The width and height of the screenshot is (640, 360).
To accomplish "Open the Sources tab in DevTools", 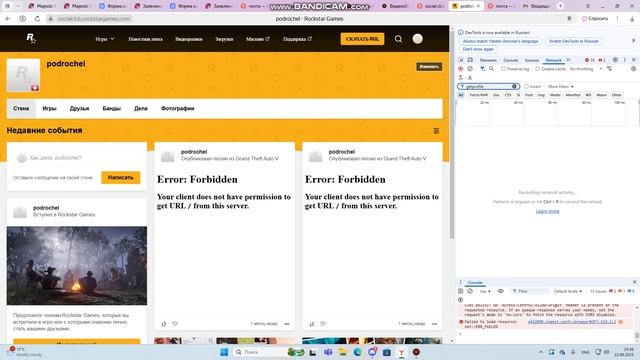I will click(x=531, y=60).
